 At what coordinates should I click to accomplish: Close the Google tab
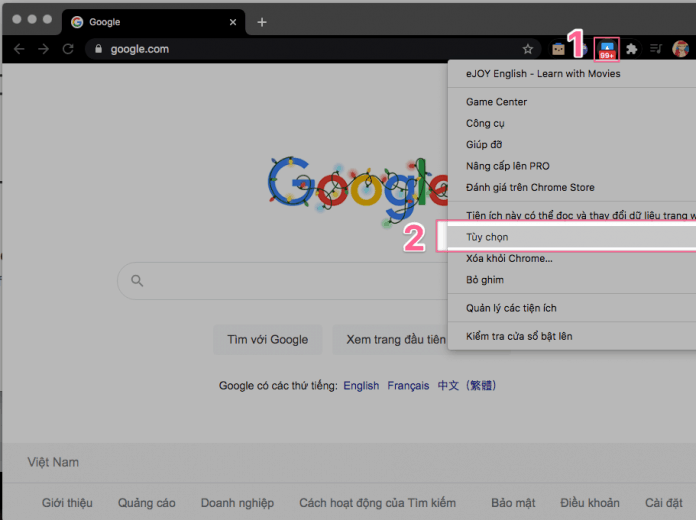click(233, 22)
